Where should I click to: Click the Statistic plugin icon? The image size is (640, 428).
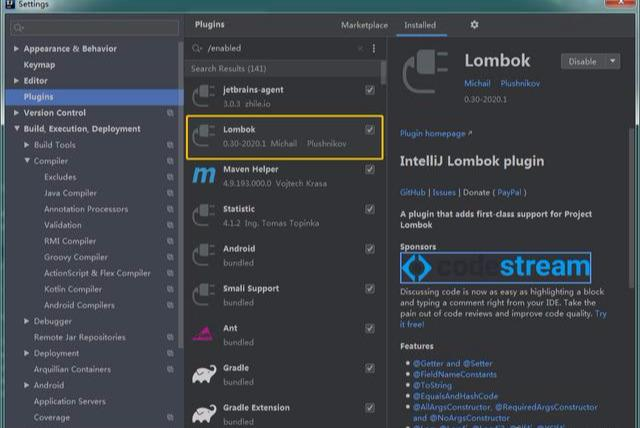(x=203, y=215)
